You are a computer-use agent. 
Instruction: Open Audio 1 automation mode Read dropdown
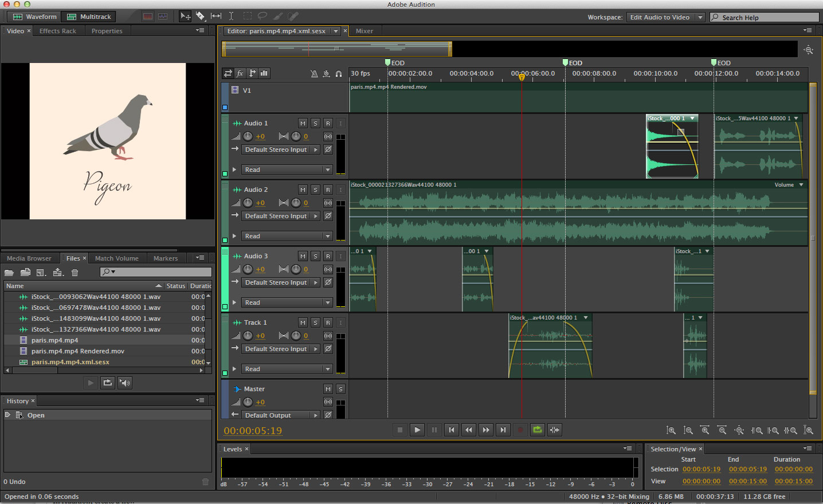(287, 170)
